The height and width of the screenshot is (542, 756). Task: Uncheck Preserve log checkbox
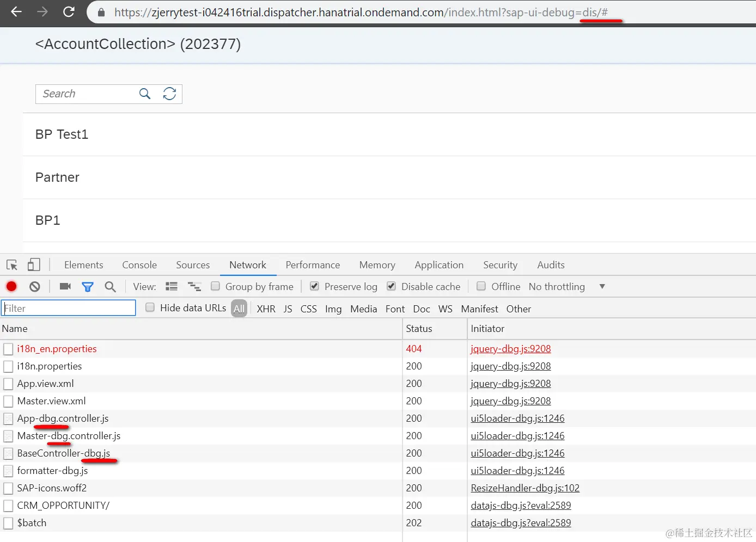coord(314,286)
